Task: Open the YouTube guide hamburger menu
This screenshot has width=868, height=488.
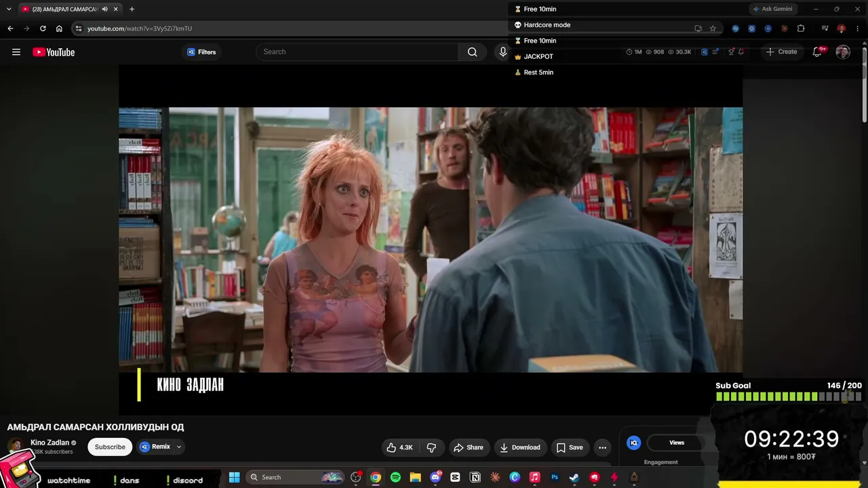Action: pyautogui.click(x=16, y=52)
